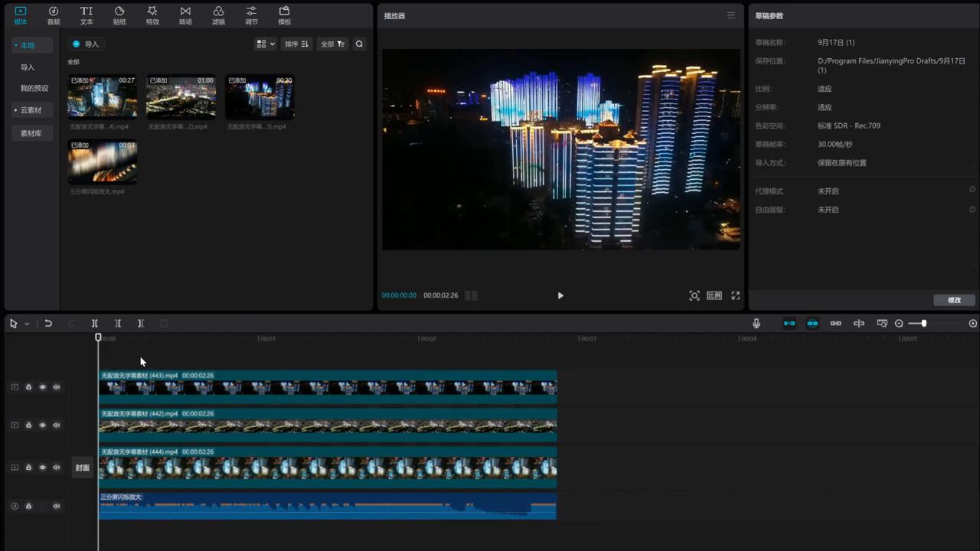Open the 音频 (Audio) tab

coord(54,15)
